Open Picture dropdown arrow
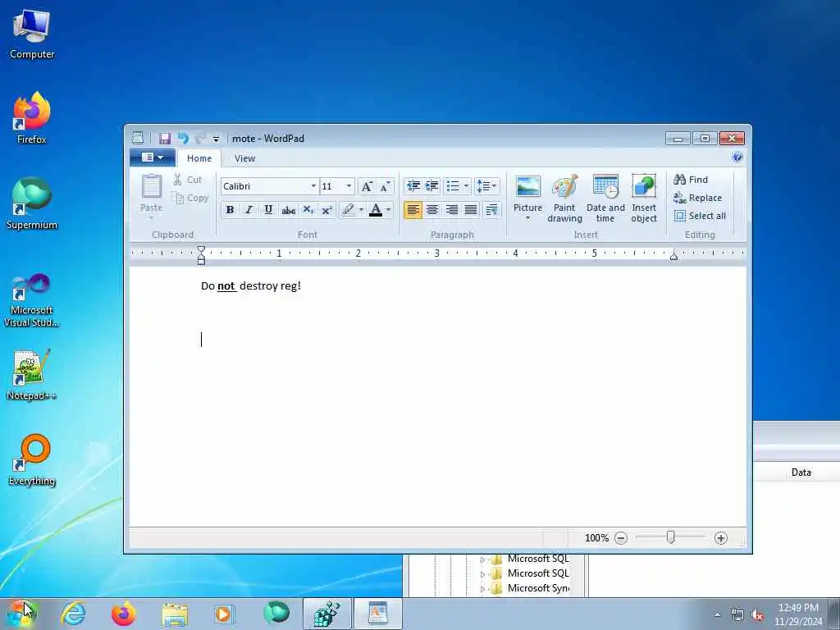 coord(527,218)
